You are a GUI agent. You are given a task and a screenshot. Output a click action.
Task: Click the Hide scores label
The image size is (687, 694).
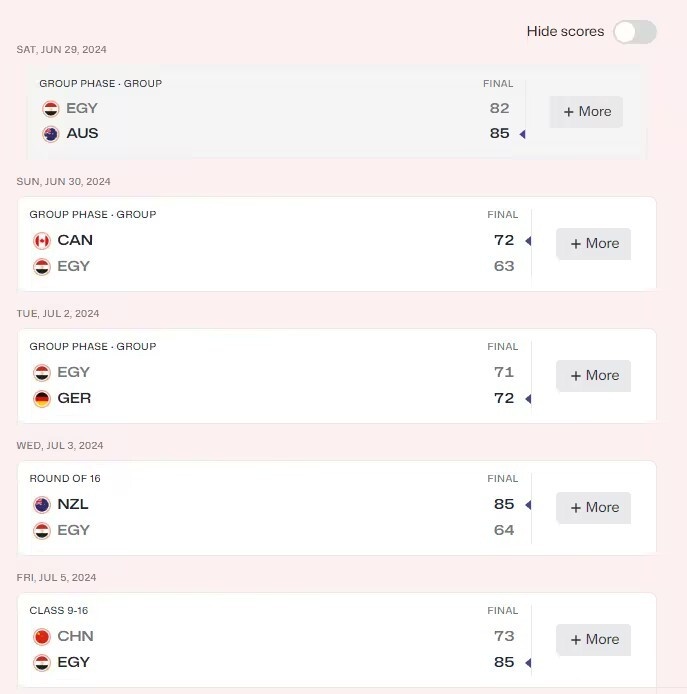click(x=565, y=31)
